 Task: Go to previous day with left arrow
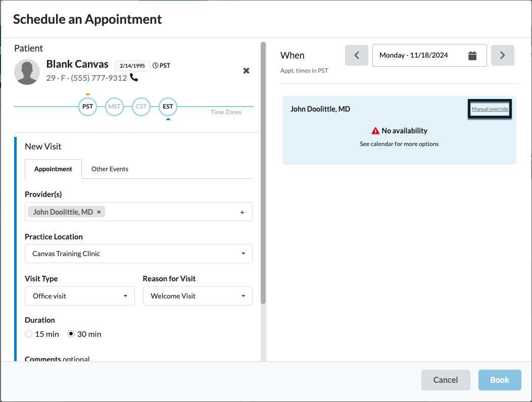[357, 56]
